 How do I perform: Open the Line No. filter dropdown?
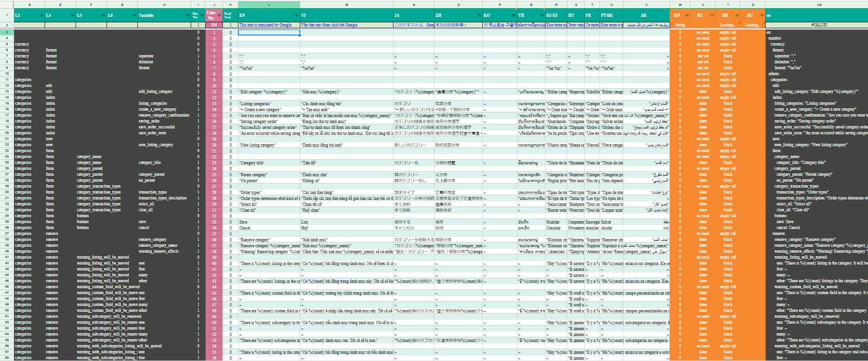pos(220,15)
